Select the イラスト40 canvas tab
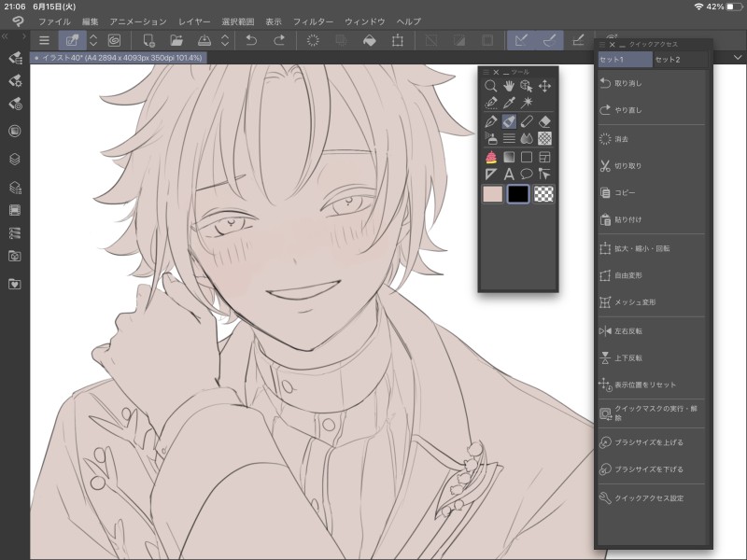The height and width of the screenshot is (560, 747). [119, 58]
